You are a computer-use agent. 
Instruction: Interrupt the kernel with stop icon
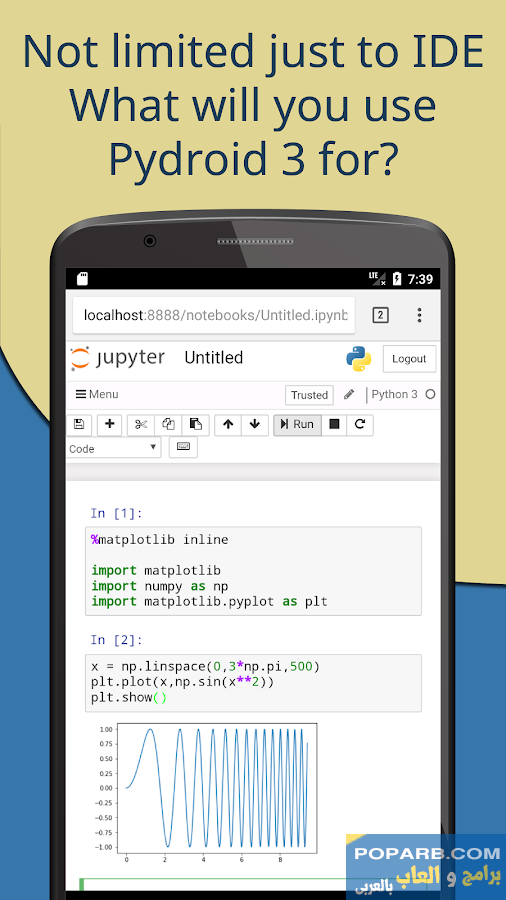[x=334, y=425]
